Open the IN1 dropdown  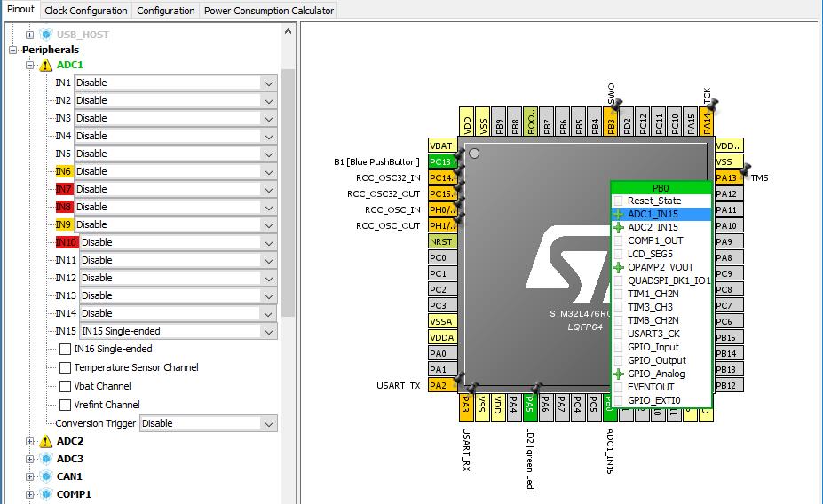click(176, 83)
